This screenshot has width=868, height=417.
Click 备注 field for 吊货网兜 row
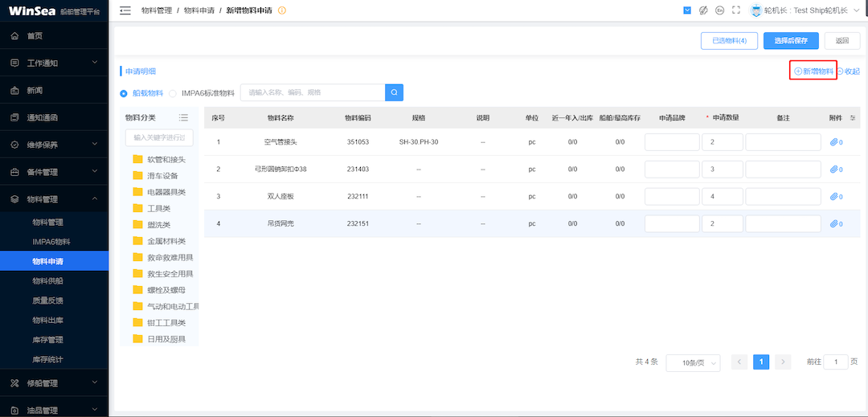[784, 224]
